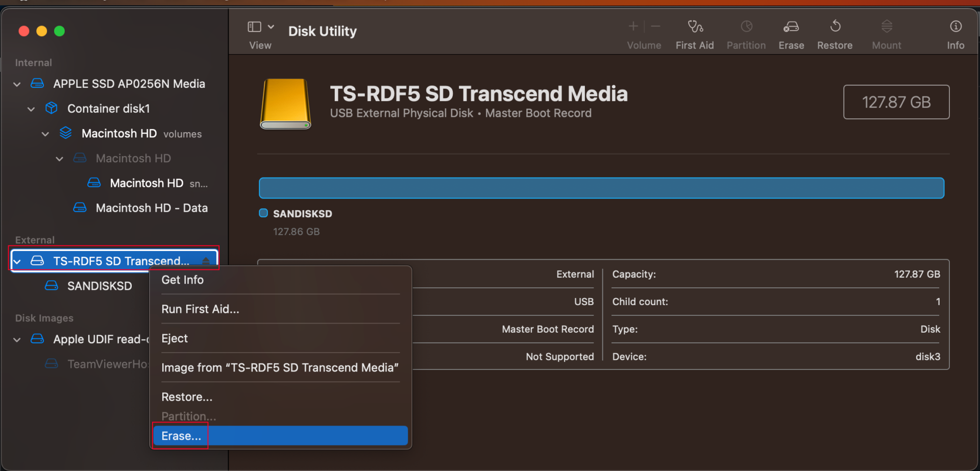Click the Master Boot Record table value
This screenshot has height=471, width=980.
point(548,329)
